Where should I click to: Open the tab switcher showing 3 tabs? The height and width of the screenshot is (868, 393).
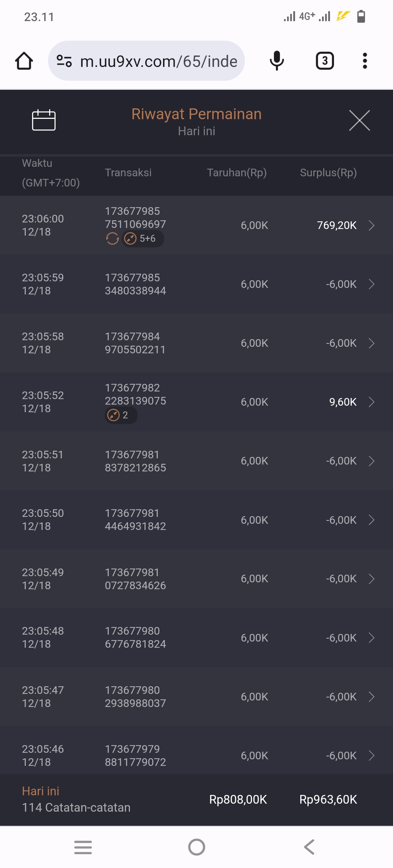coord(325,61)
